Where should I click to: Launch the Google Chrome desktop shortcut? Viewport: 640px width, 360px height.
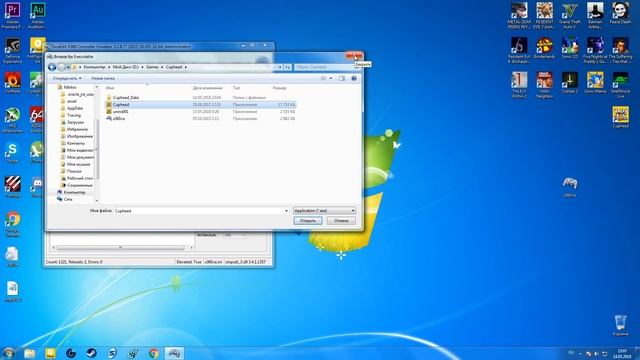[12, 224]
